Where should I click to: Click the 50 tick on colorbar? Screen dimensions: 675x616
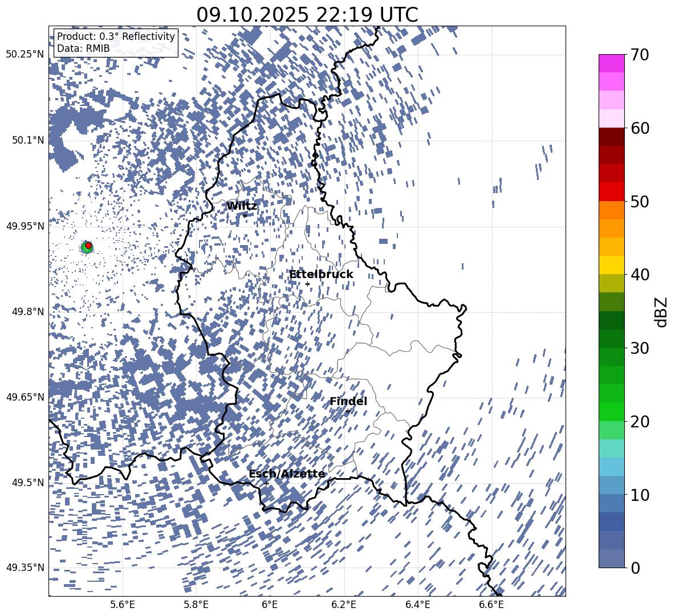click(640, 201)
